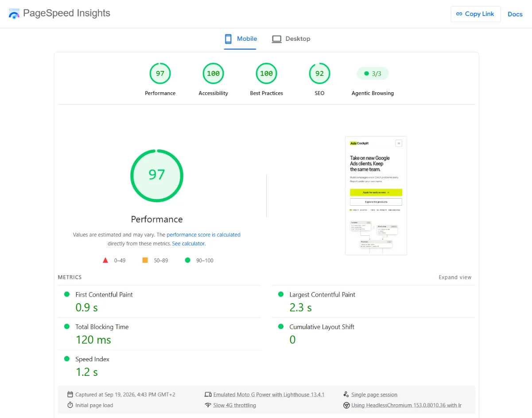This screenshot has width=532, height=418.
Task: Click the Performance label under gauge
Action: 160,93
